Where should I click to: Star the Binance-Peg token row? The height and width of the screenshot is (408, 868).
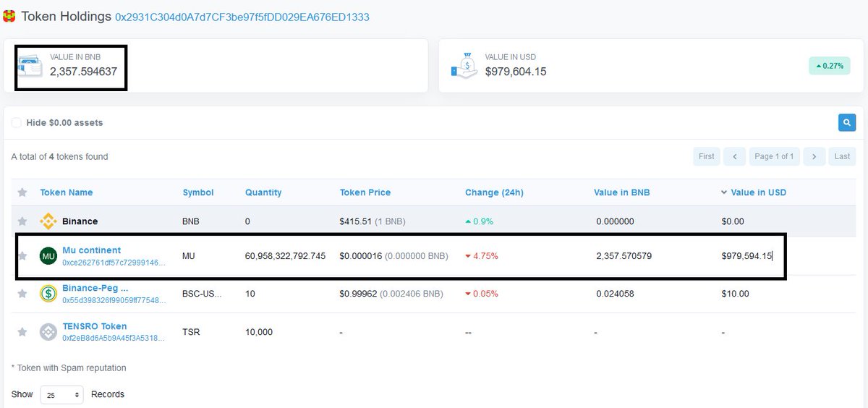(x=22, y=294)
